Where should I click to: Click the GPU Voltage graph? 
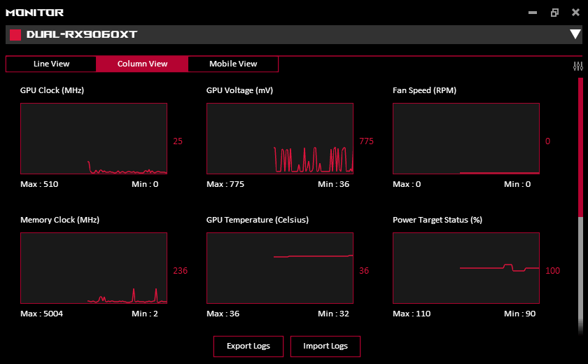[x=280, y=139]
